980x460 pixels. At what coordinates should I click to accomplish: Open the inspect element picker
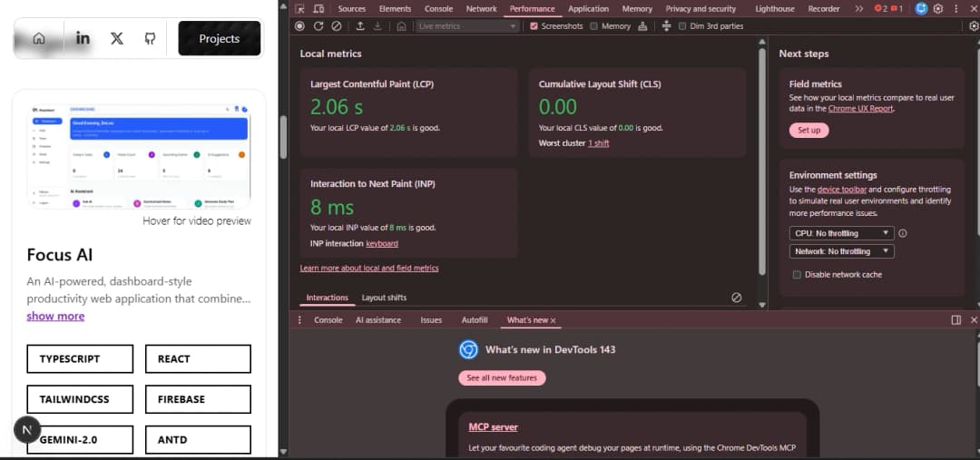click(300, 8)
